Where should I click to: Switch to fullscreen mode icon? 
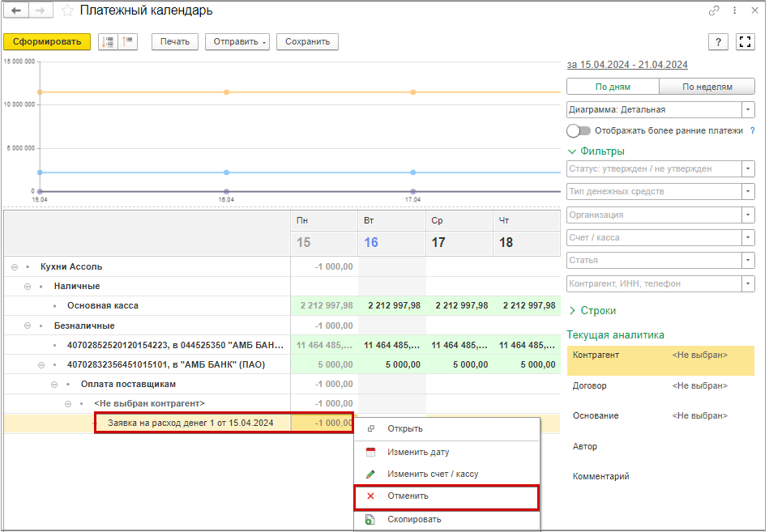click(x=745, y=42)
